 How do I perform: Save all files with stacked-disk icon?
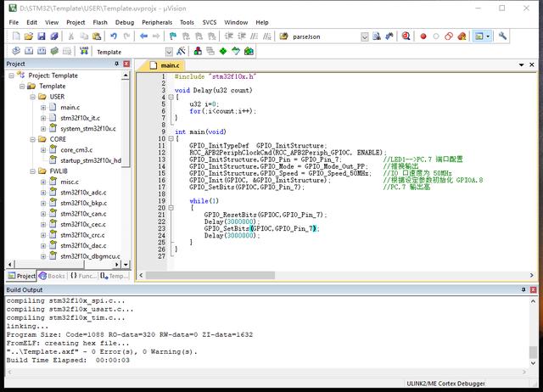pyautogui.click(x=54, y=36)
